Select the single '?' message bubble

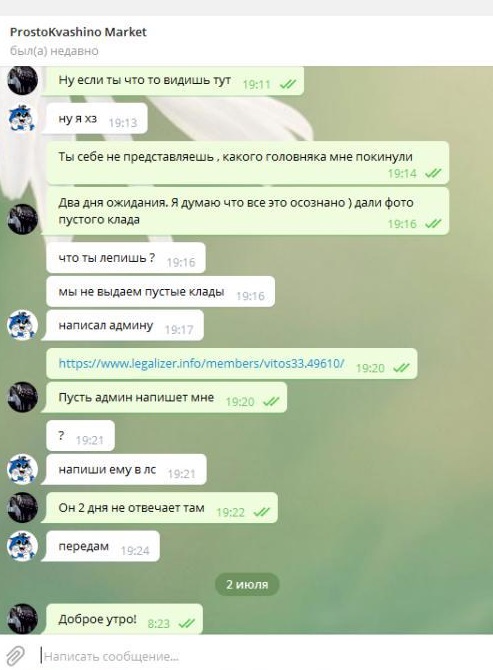coord(80,435)
